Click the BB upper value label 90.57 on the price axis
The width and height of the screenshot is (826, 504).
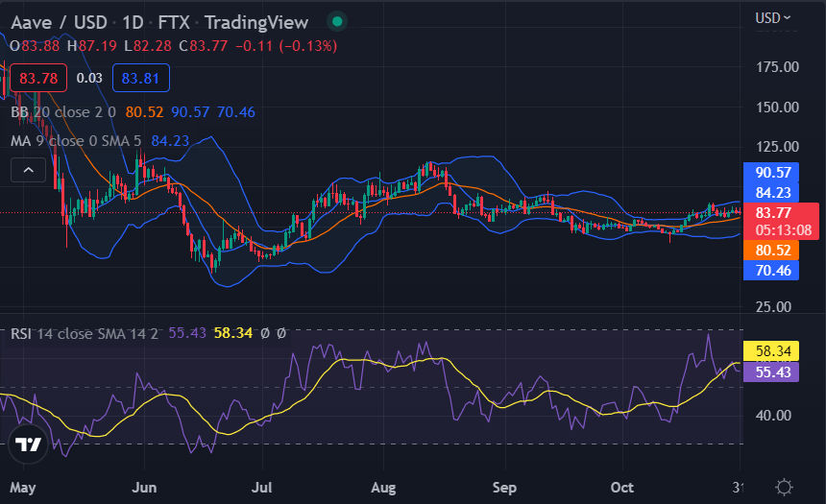tap(771, 172)
